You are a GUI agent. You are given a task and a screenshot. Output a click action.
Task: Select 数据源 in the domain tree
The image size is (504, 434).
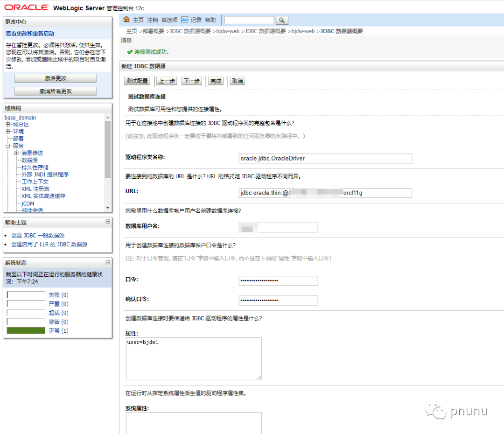tap(29, 160)
